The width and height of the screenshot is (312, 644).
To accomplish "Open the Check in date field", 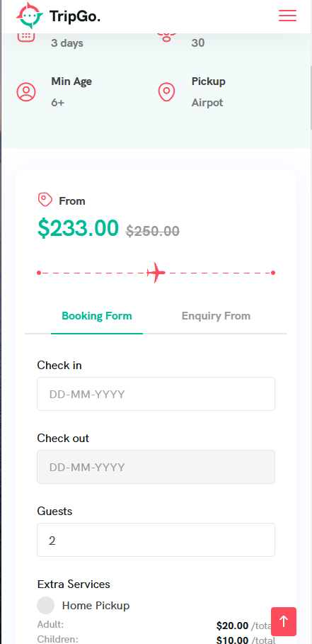I will pyautogui.click(x=156, y=394).
